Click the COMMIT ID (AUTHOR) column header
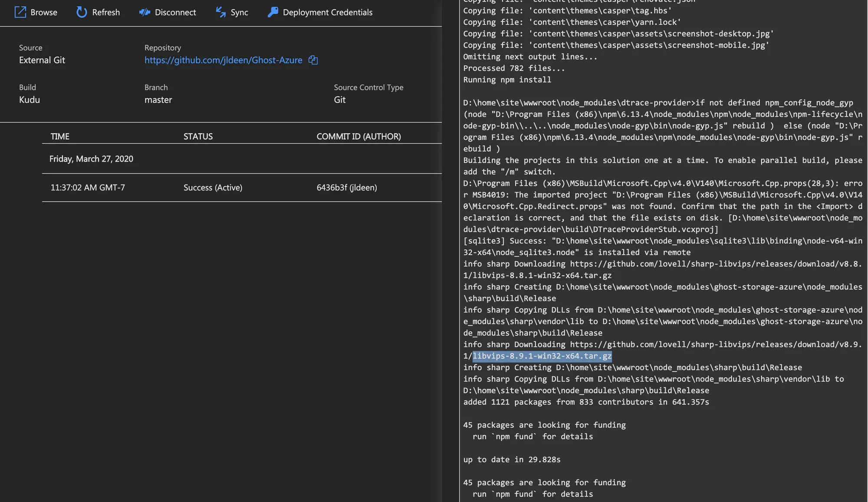This screenshot has width=868, height=502. click(358, 136)
